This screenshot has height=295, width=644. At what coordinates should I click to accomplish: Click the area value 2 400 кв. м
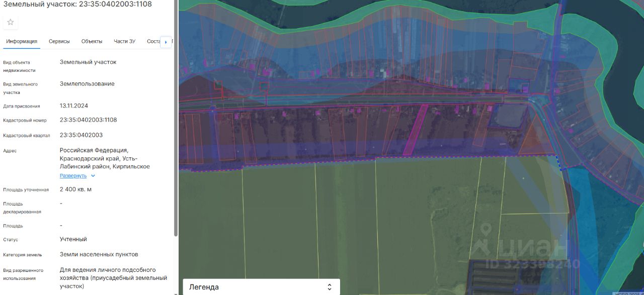[x=75, y=189]
